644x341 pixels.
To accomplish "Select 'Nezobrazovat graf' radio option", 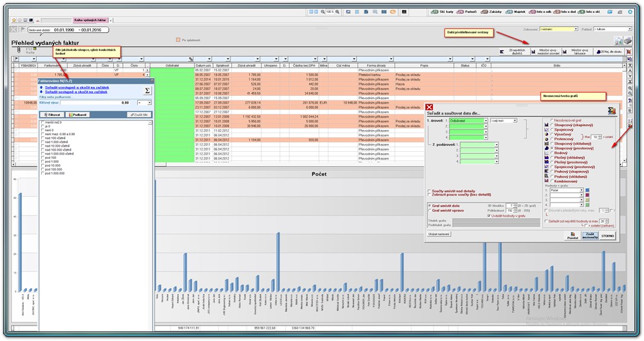I will tap(552, 120).
